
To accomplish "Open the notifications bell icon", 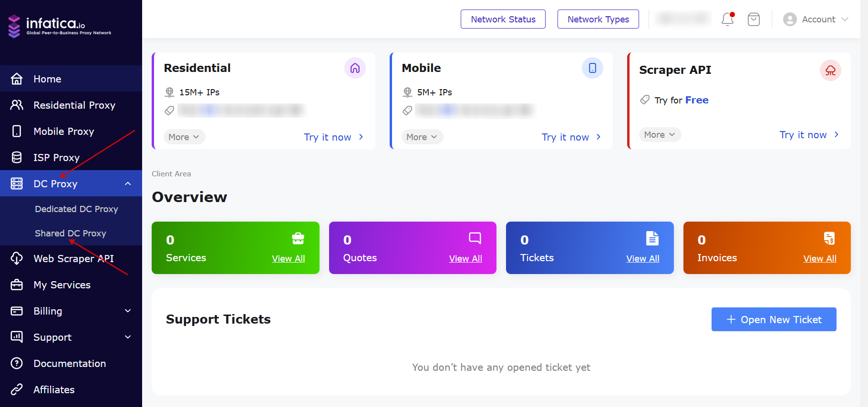I will [728, 19].
